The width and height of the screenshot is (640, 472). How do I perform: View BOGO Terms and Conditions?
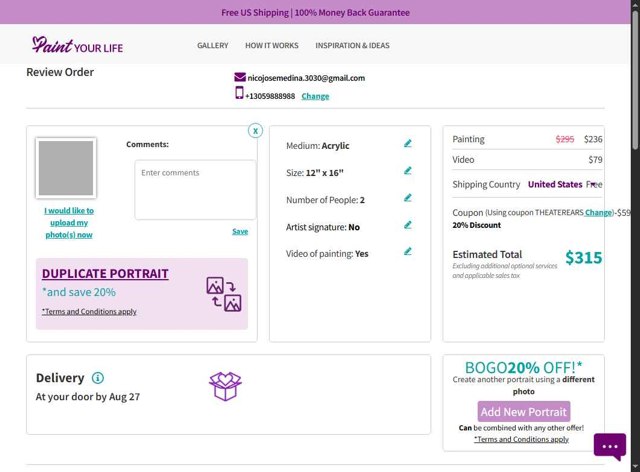[521, 439]
